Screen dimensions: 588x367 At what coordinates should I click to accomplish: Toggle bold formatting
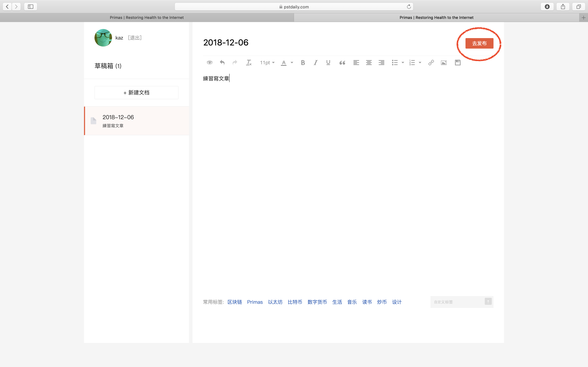[303, 63]
